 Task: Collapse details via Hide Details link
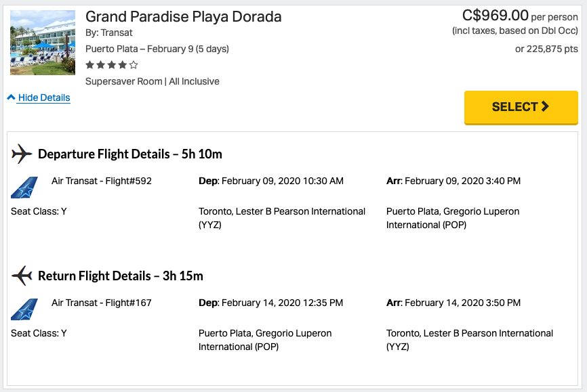point(44,97)
